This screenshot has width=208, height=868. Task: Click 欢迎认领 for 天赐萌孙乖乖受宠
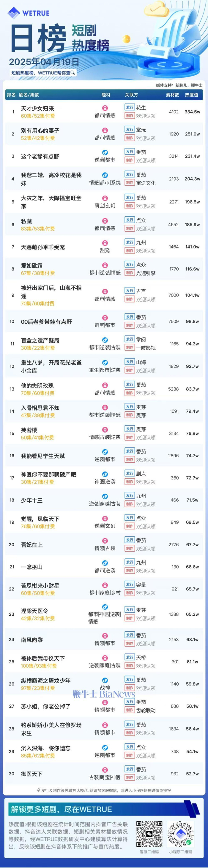point(146,251)
